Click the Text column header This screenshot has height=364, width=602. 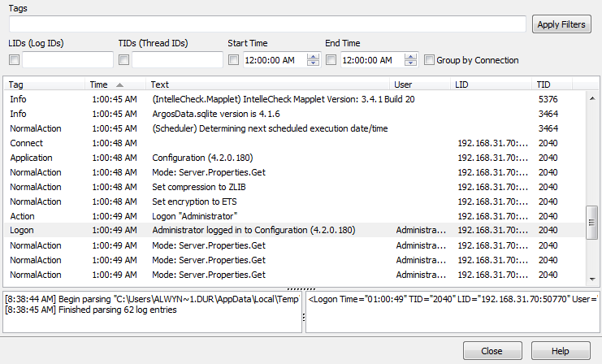[x=268, y=84]
